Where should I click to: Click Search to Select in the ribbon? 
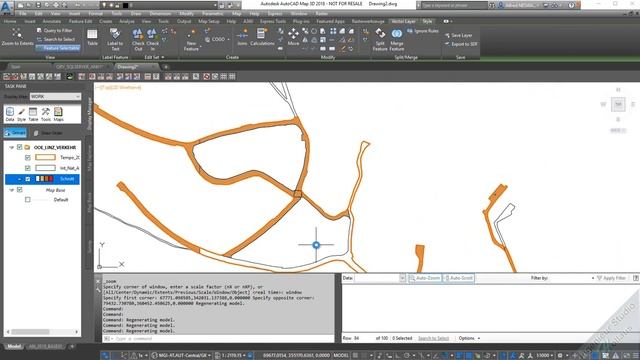pyautogui.click(x=56, y=39)
